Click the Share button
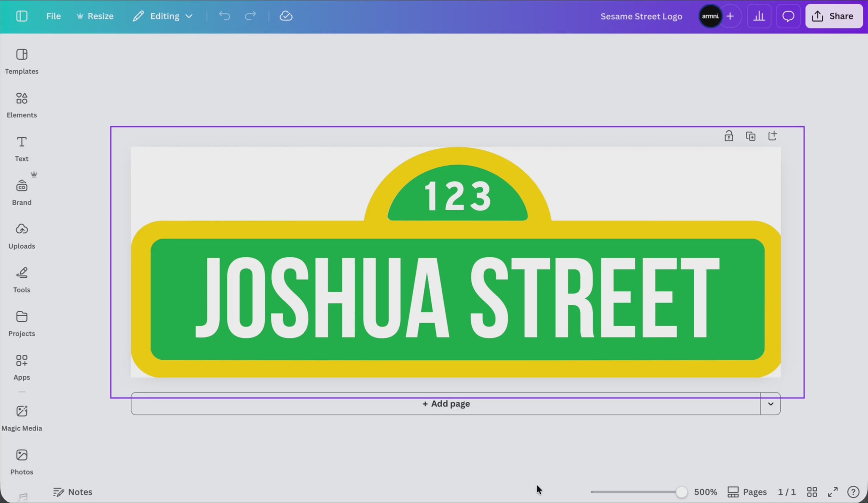This screenshot has height=503, width=868. (833, 16)
